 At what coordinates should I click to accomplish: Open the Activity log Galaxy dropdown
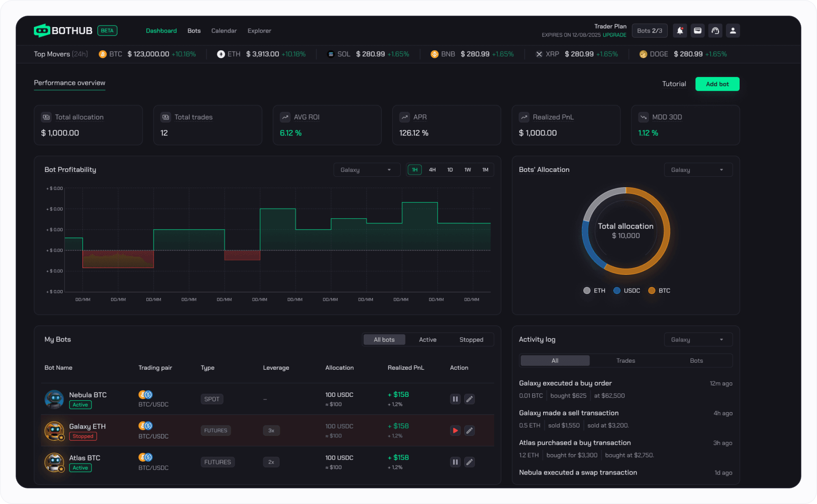coord(698,340)
